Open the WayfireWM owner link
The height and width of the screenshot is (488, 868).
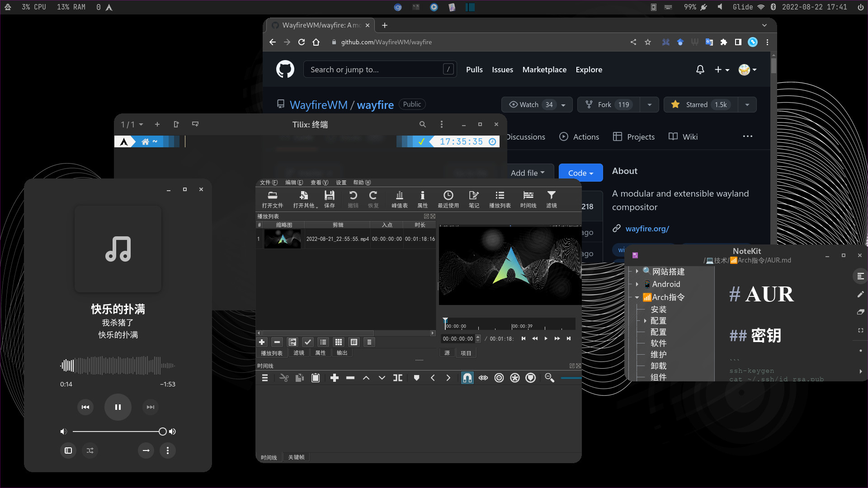(318, 105)
